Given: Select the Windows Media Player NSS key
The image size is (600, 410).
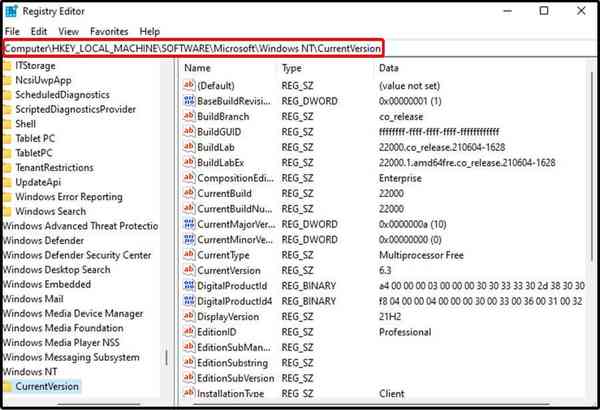Looking at the screenshot, I should (61, 343).
